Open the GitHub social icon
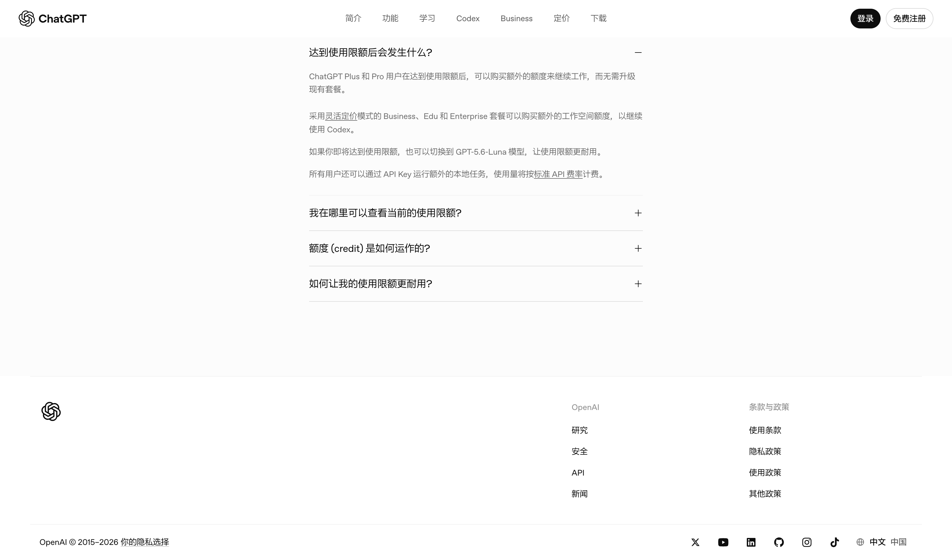This screenshot has height=560, width=952. pyautogui.click(x=779, y=542)
